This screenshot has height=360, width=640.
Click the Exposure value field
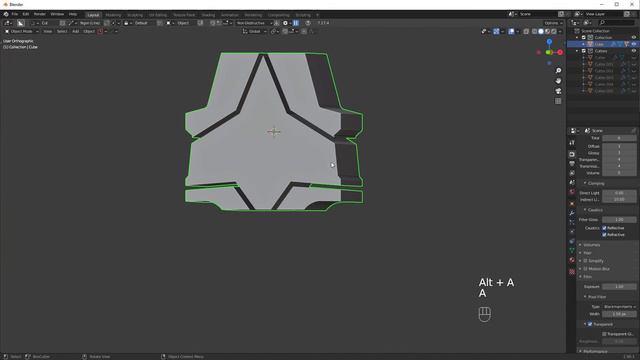coord(619,287)
